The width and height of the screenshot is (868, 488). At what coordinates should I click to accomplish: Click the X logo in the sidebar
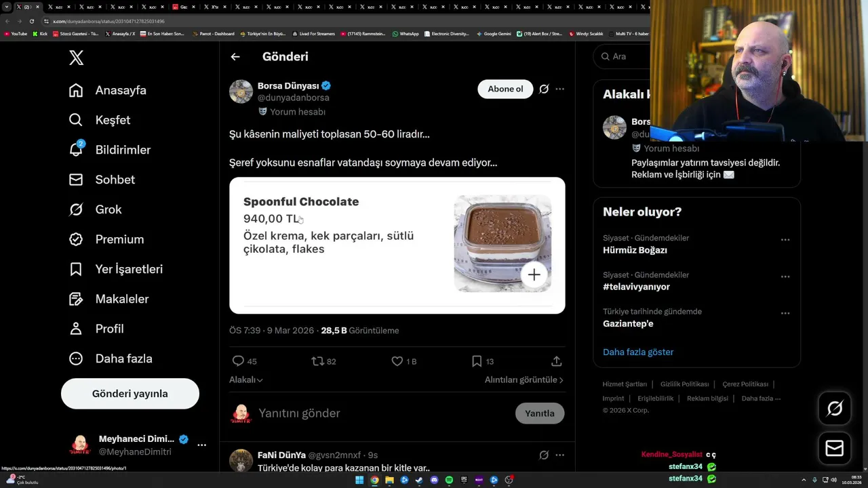pyautogui.click(x=77, y=58)
